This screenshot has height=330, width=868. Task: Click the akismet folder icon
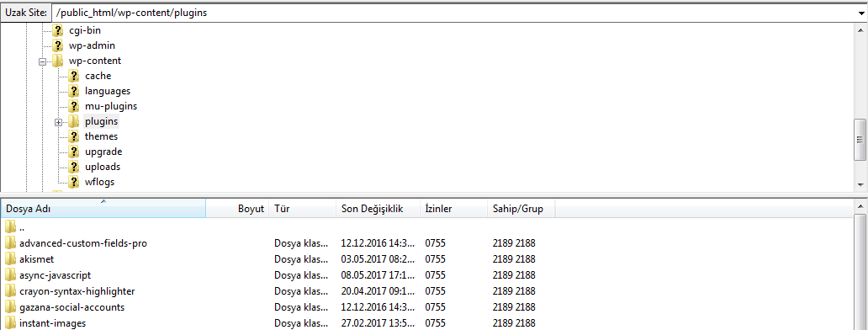click(11, 258)
